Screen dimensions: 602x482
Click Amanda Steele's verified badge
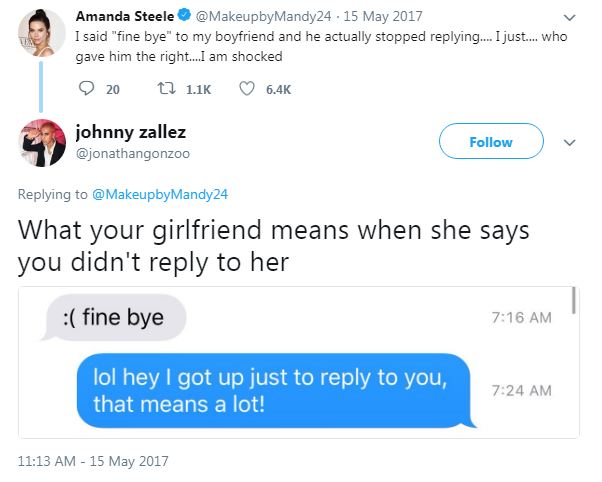(x=186, y=15)
